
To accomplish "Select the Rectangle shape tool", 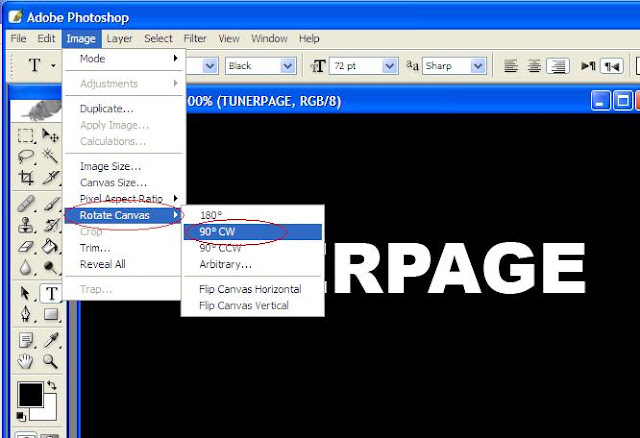I will (51, 314).
